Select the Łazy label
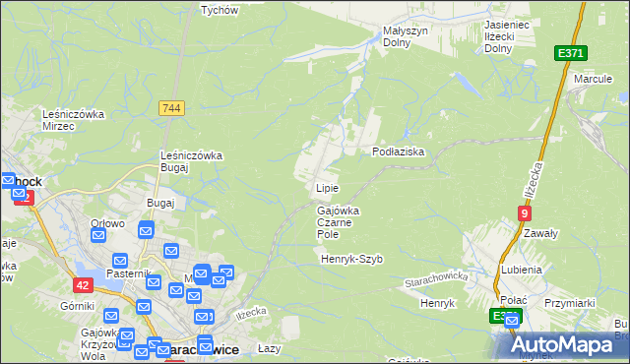This screenshot has height=364, width=630. (269, 348)
